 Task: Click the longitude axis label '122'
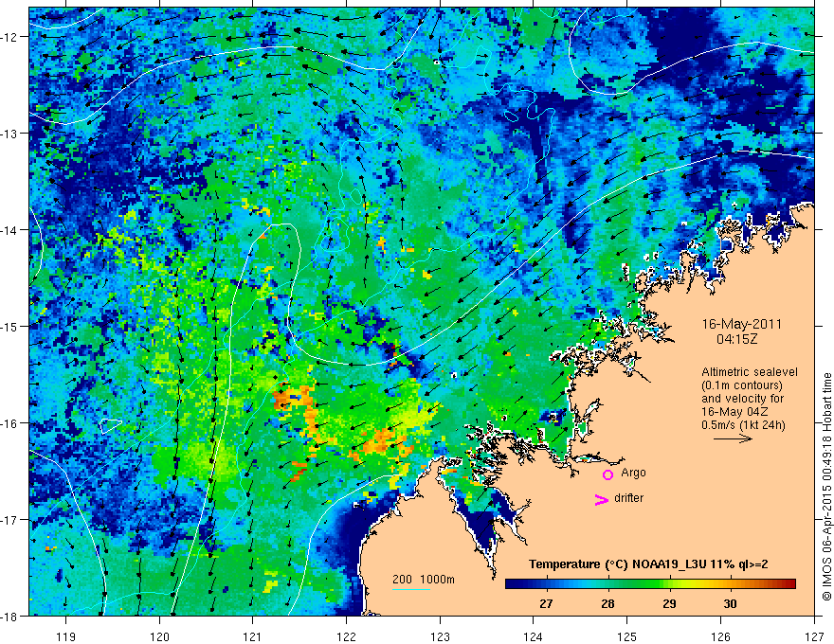[x=346, y=636]
